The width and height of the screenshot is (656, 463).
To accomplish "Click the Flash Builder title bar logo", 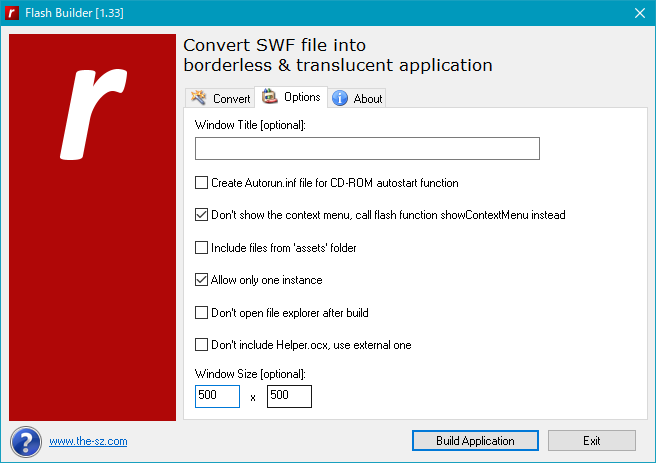I will 12,13.
